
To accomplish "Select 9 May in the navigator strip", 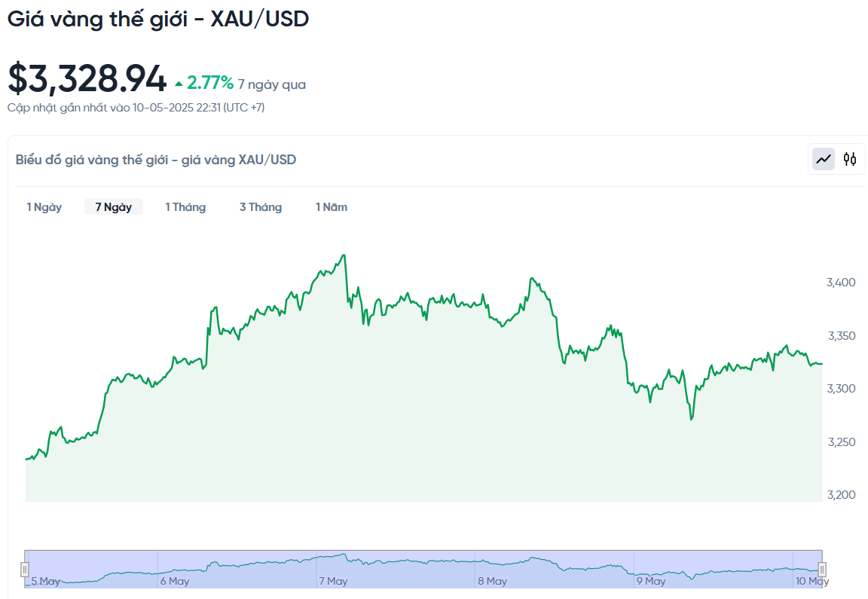I will coord(651,581).
